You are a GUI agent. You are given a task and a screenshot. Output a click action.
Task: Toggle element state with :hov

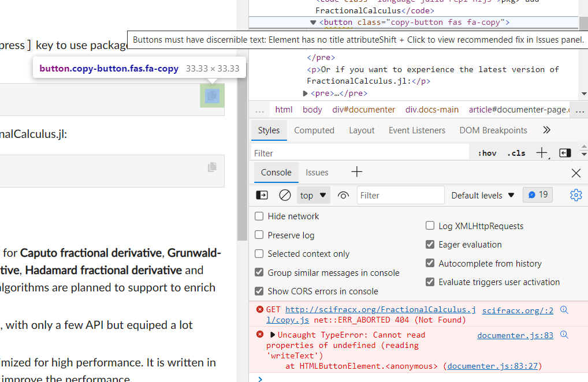click(x=487, y=152)
